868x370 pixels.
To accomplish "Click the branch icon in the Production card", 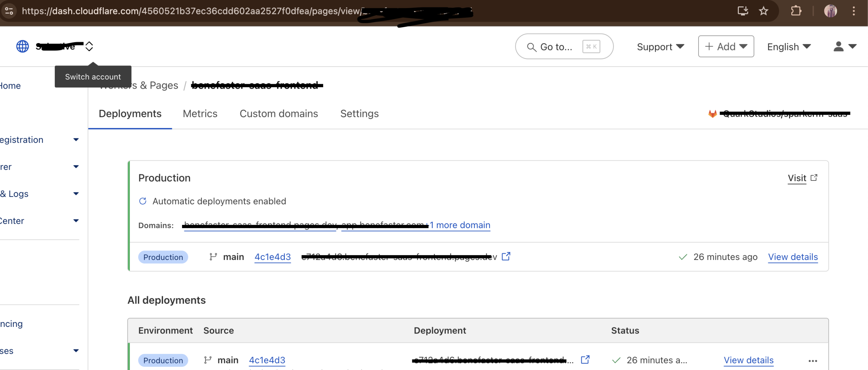I will [x=213, y=257].
